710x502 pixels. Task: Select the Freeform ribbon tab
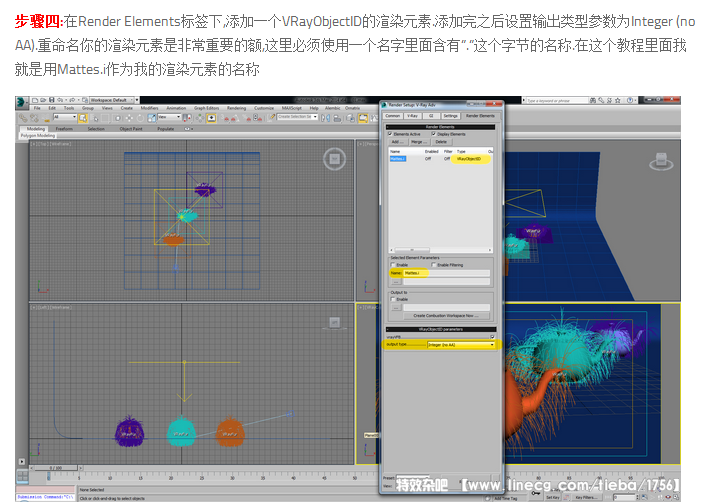point(64,129)
